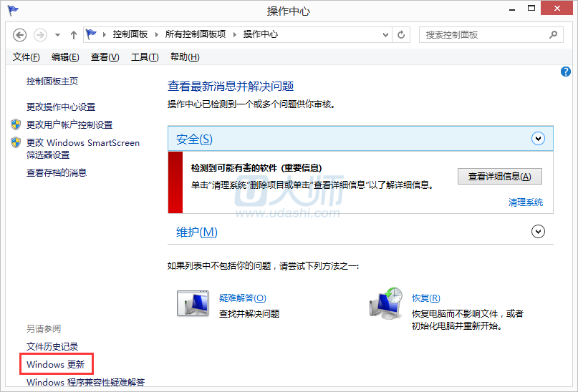The width and height of the screenshot is (578, 392).
Task: Select 控制面板 in the breadcrumb path
Action: pyautogui.click(x=130, y=34)
